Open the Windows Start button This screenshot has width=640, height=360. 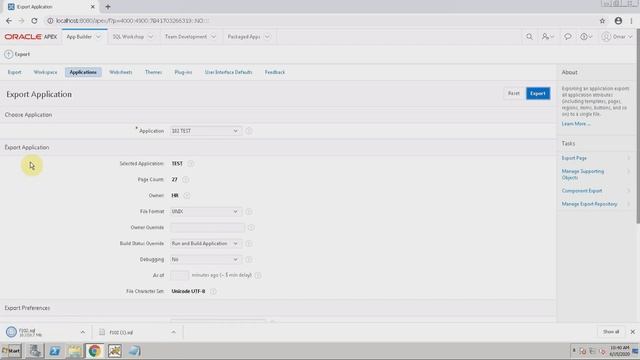click(11, 351)
